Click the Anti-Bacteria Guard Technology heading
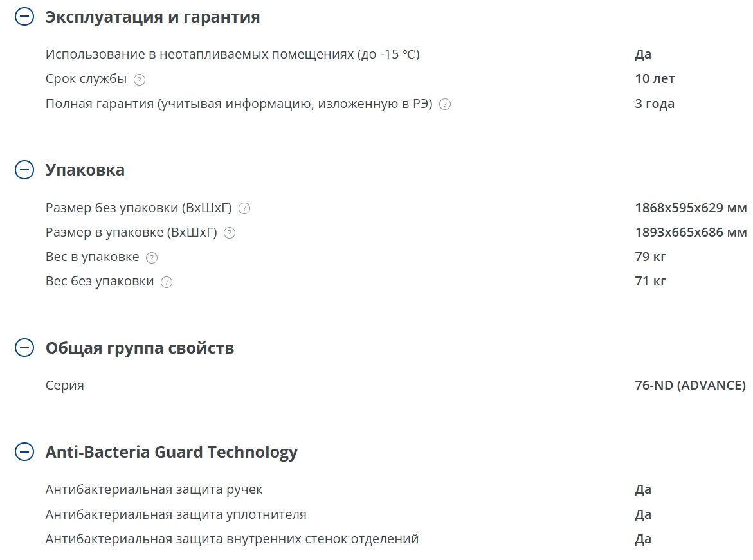The height and width of the screenshot is (560, 753). tap(172, 453)
